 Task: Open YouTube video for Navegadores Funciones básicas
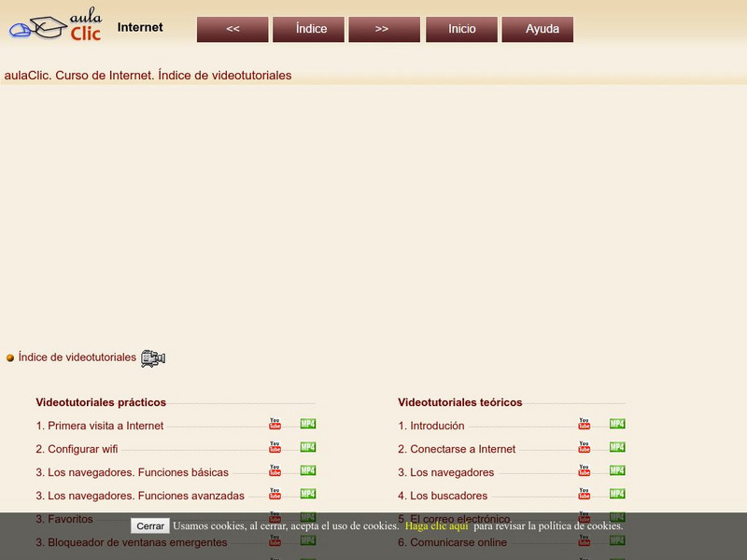(x=275, y=470)
